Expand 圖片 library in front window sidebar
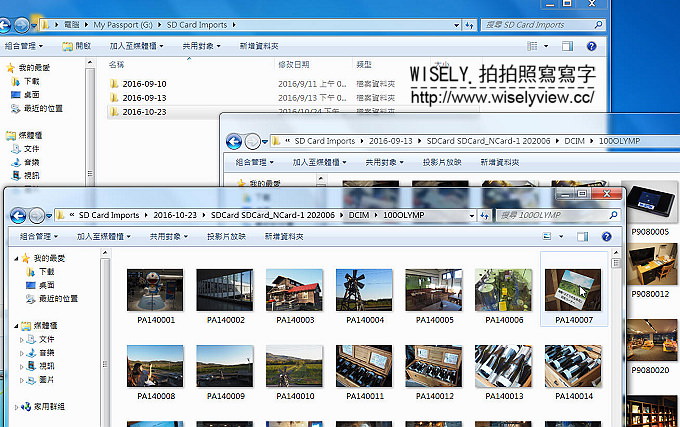The height and width of the screenshot is (427, 680). click(22, 381)
